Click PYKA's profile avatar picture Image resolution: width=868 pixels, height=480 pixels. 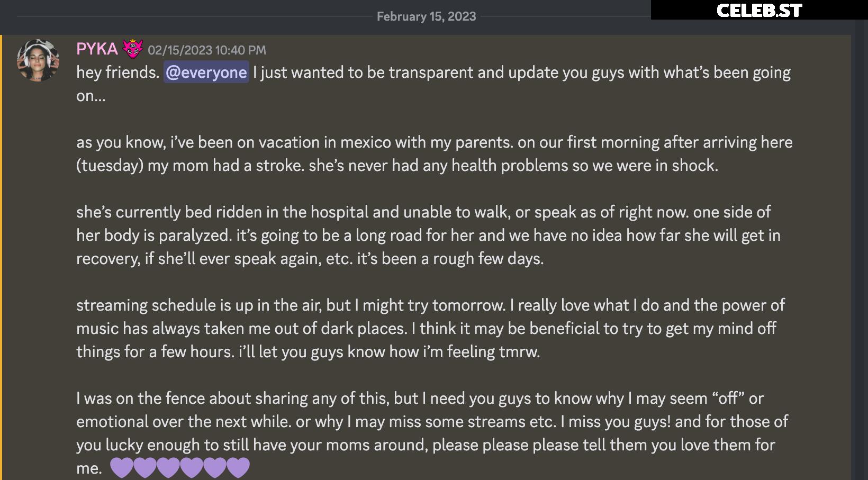[x=38, y=60]
